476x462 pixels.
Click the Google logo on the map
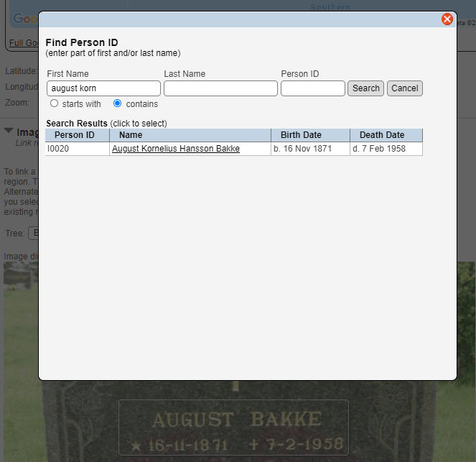pos(24,19)
